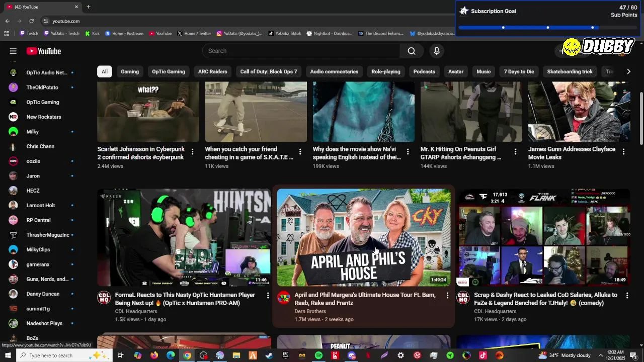Select the Skateboarding trick chip

[570, 71]
